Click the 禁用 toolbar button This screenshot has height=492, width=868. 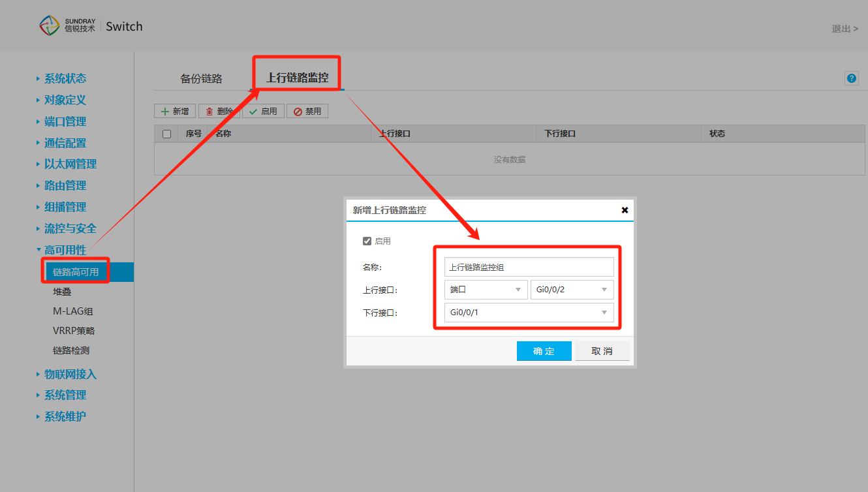pos(307,112)
